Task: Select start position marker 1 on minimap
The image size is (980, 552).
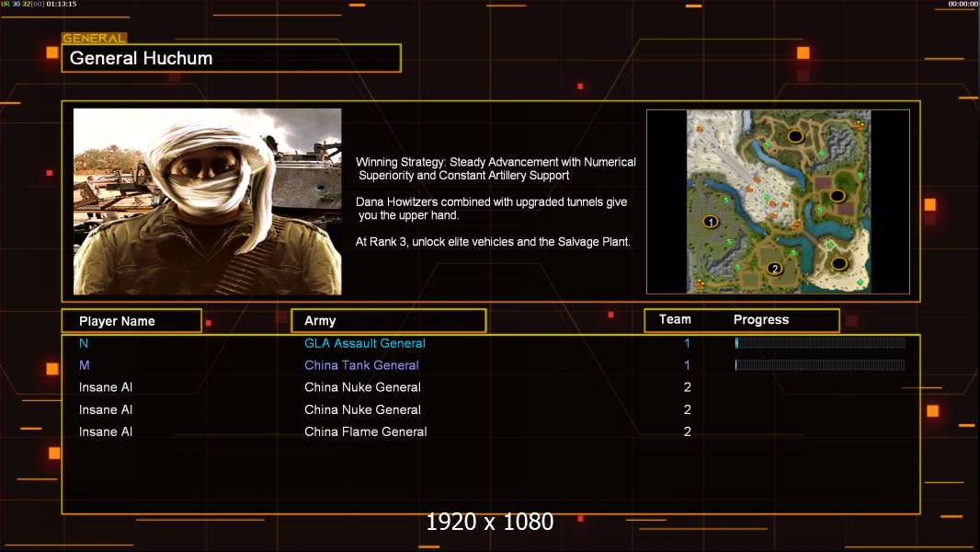Action: (x=711, y=222)
